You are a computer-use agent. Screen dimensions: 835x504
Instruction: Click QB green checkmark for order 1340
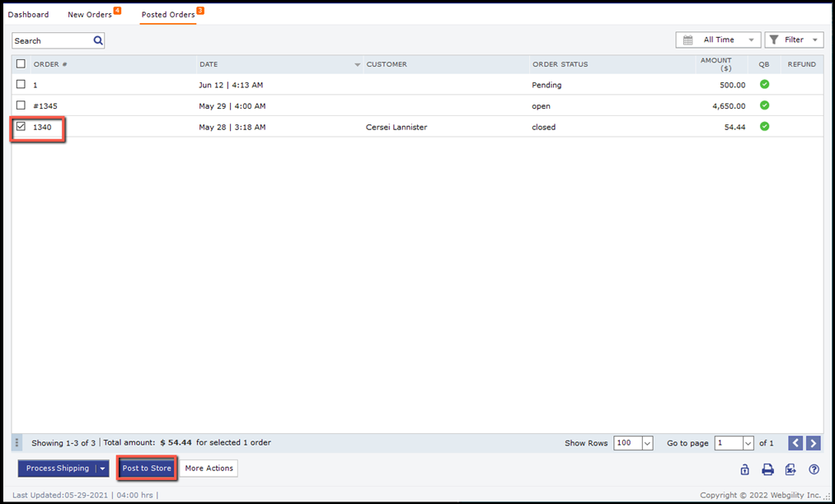tap(764, 127)
